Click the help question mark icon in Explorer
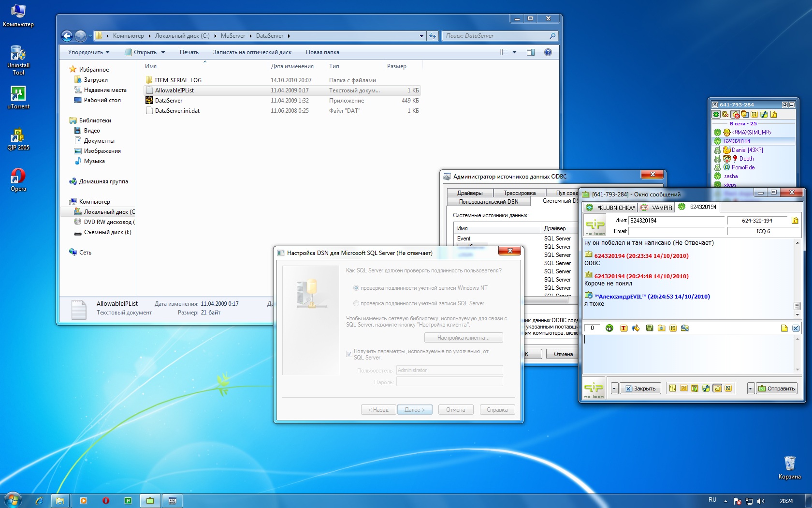812x508 pixels. [548, 52]
